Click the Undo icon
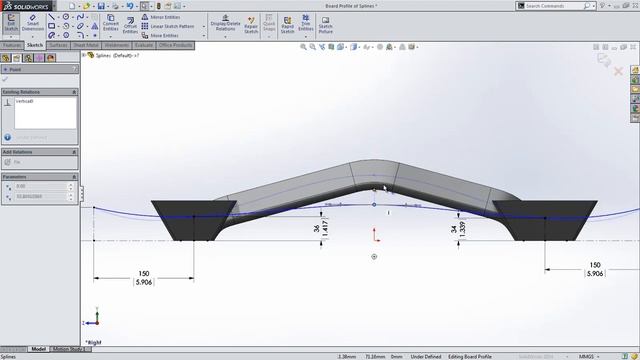 (x=130, y=6)
